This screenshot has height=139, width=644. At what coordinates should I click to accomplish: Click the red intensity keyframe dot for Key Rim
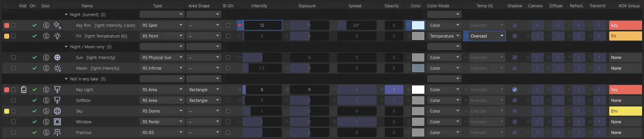click(x=240, y=25)
